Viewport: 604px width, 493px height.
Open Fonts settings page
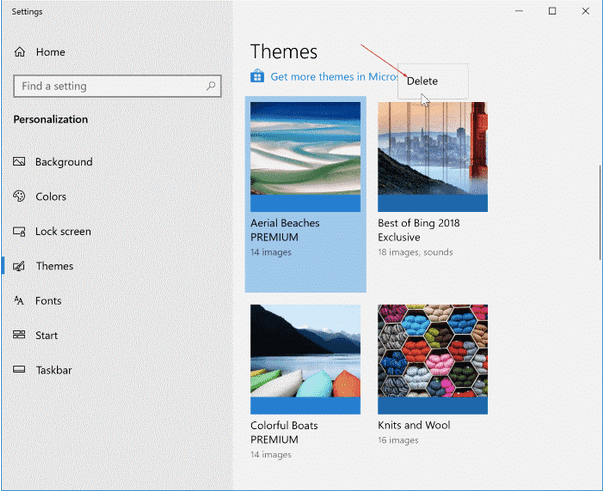point(48,300)
